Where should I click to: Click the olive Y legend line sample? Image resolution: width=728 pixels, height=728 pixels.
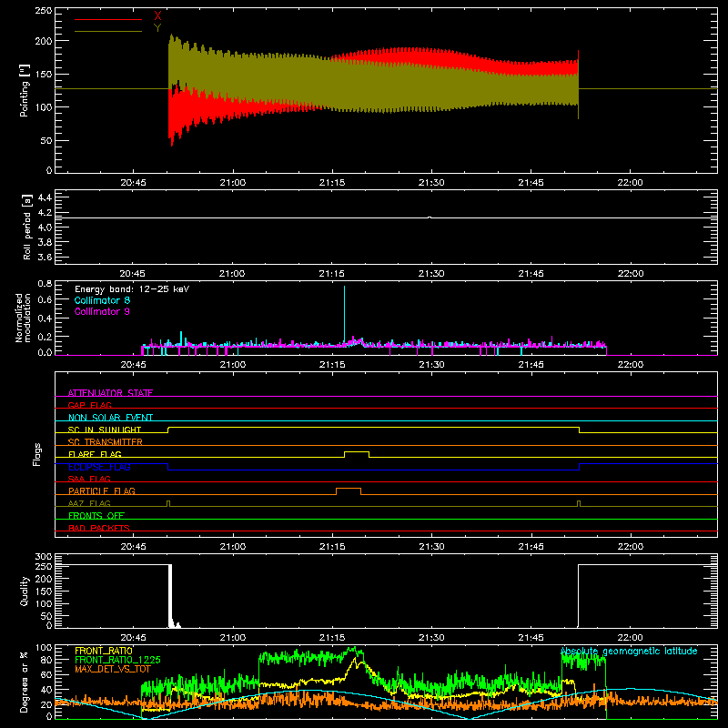108,32
